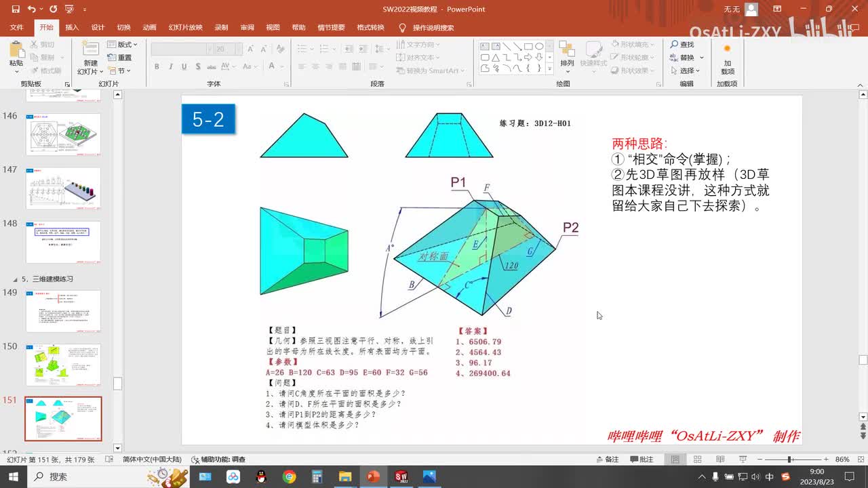
Task: Open 形状填充 shape fill dropdown
Action: 633,45
